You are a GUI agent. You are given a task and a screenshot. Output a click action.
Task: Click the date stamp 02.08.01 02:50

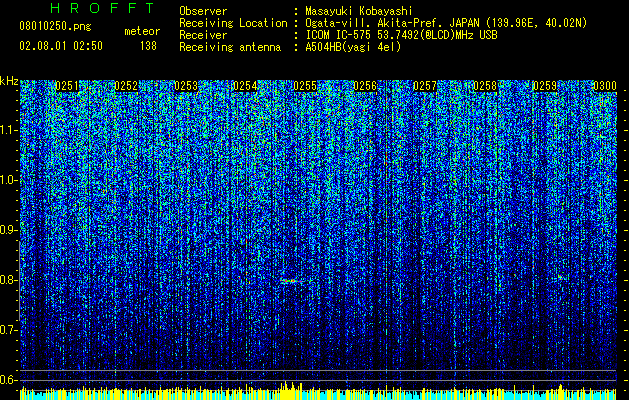61,46
